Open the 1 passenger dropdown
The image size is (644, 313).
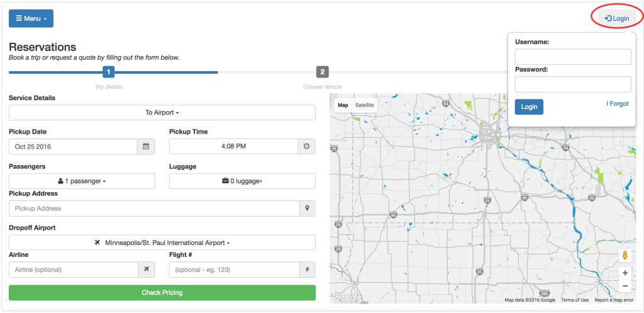tap(82, 181)
